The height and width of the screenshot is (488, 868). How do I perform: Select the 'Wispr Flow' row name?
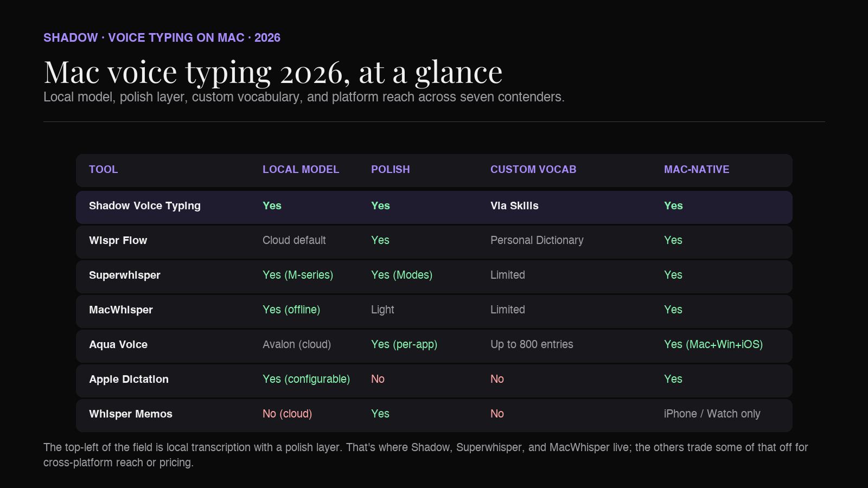(118, 241)
